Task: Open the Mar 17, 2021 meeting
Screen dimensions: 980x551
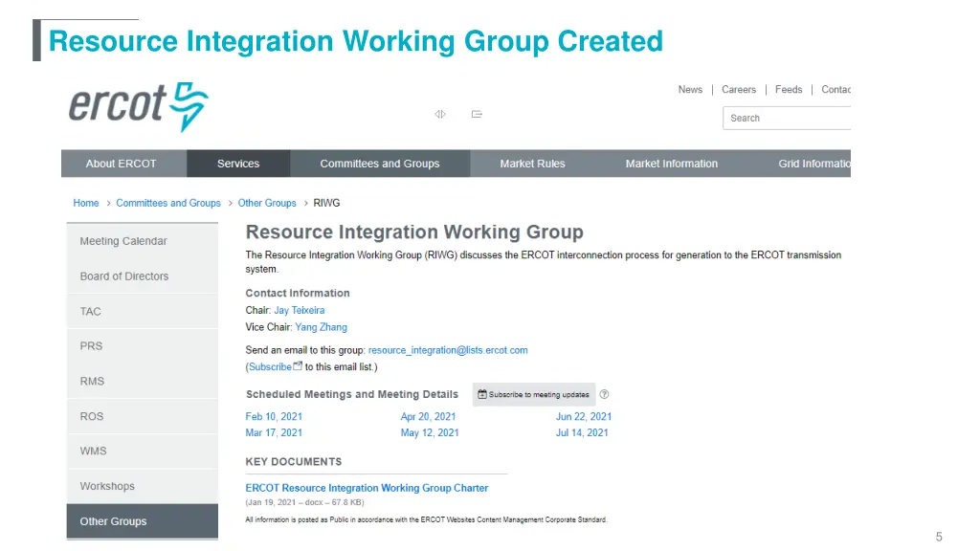Action: point(274,433)
